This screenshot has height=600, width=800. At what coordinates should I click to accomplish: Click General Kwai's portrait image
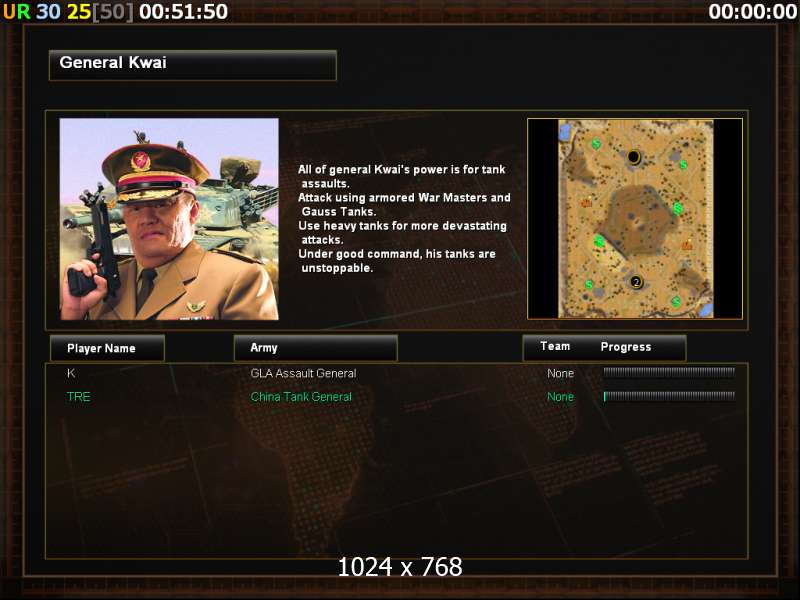click(169, 219)
